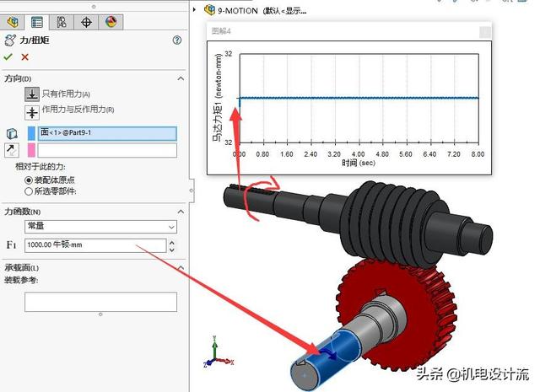Decrease F1 value with down spinner
540x392 pixels.
(x=172, y=250)
